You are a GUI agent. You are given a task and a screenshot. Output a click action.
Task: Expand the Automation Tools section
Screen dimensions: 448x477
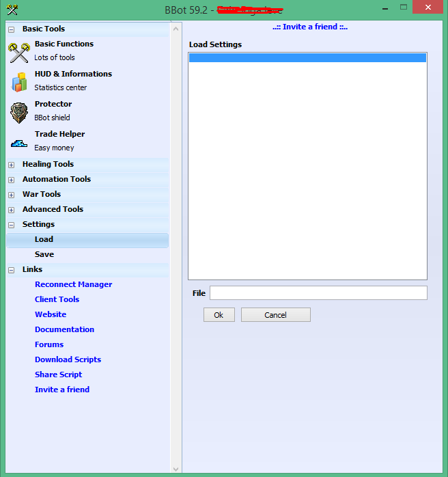[12, 180]
